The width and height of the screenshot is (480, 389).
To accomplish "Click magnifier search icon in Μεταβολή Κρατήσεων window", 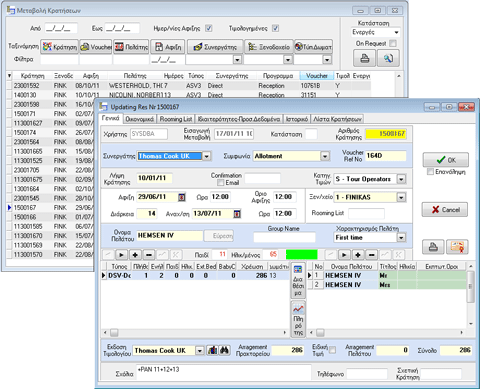I will coord(388,58).
